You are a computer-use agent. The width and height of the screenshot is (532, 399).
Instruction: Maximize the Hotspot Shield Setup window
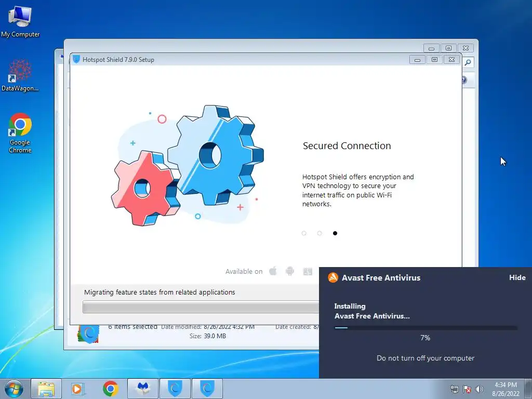tap(434, 60)
